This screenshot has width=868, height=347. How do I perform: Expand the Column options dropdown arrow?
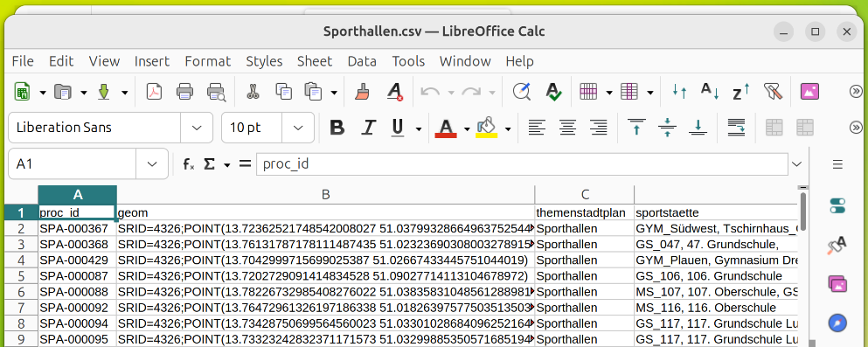coord(649,93)
